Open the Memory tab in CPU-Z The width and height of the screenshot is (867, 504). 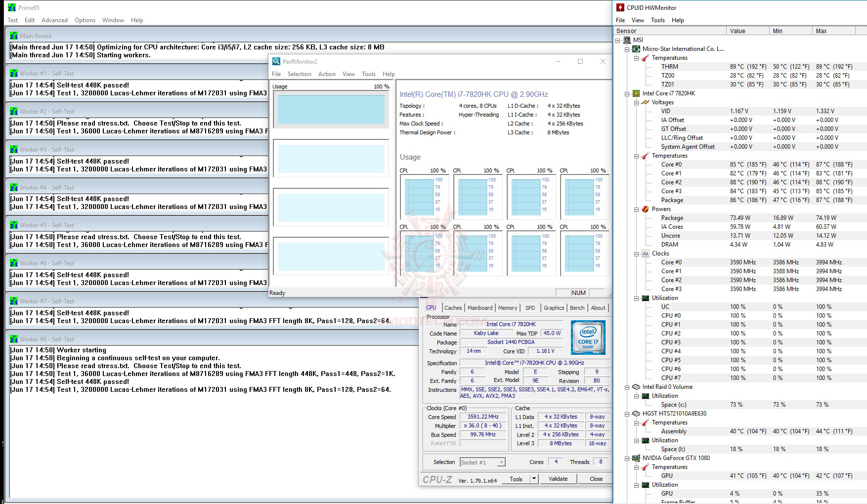[x=508, y=308]
